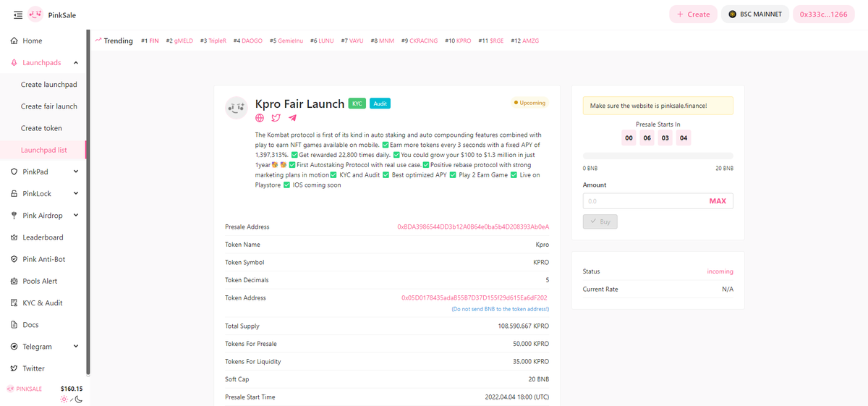Click the BSC network coin icon
This screenshot has height=406, width=868.
pyautogui.click(x=733, y=14)
